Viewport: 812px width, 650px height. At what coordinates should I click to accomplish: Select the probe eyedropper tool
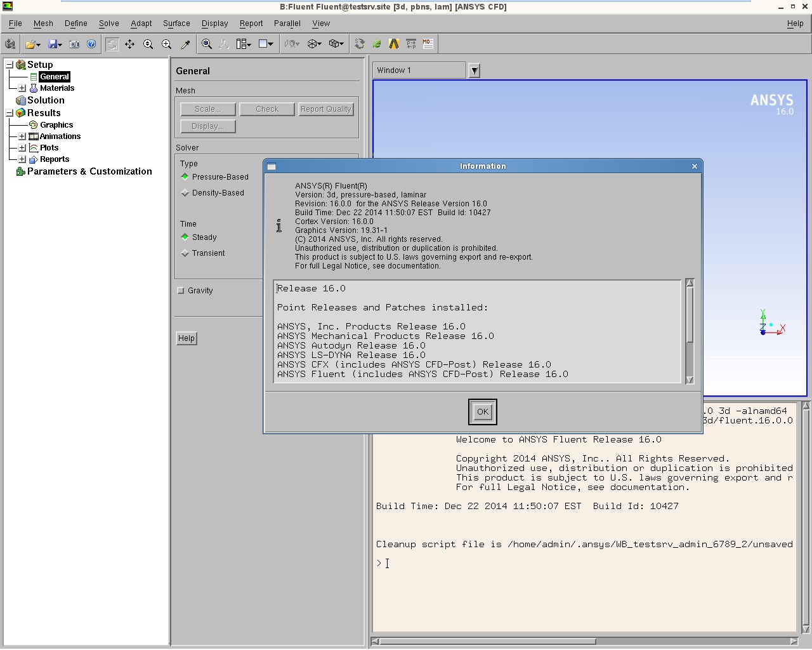tap(185, 44)
